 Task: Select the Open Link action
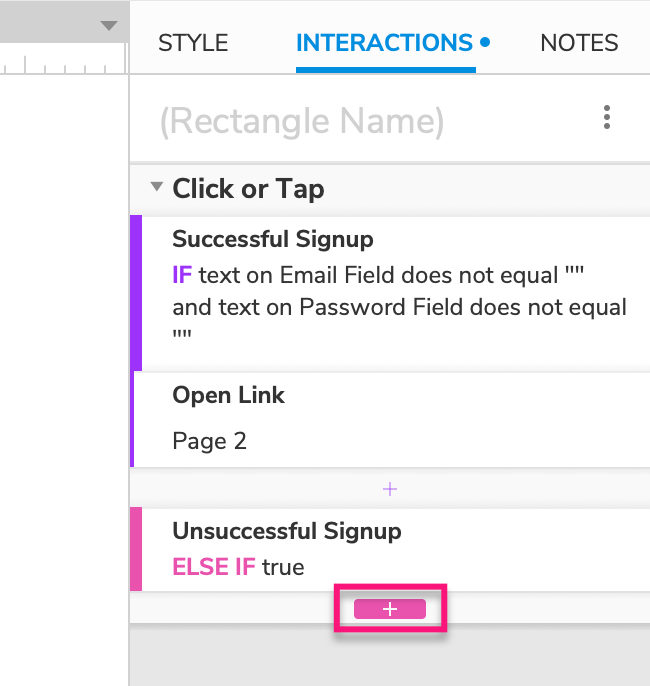229,395
